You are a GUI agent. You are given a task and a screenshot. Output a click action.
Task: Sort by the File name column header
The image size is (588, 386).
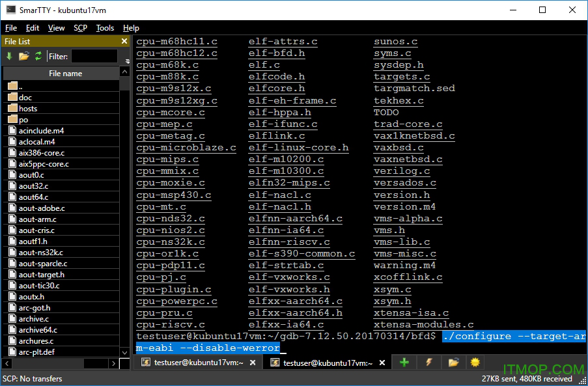pos(65,74)
